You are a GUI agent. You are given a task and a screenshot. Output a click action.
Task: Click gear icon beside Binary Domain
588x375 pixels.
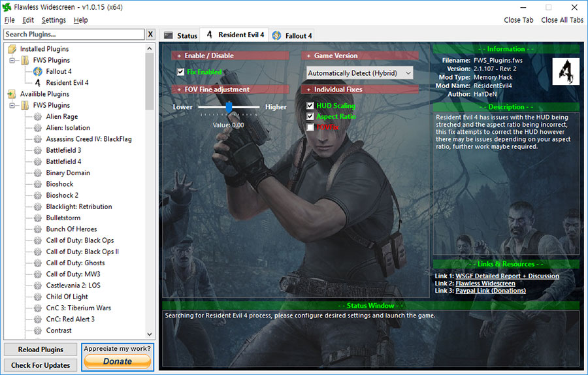37,173
